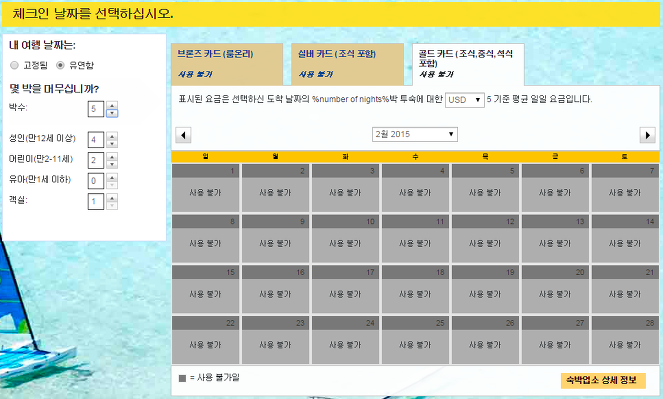Click the 내 여행 날짜는 label
The image size is (663, 399).
pos(42,45)
